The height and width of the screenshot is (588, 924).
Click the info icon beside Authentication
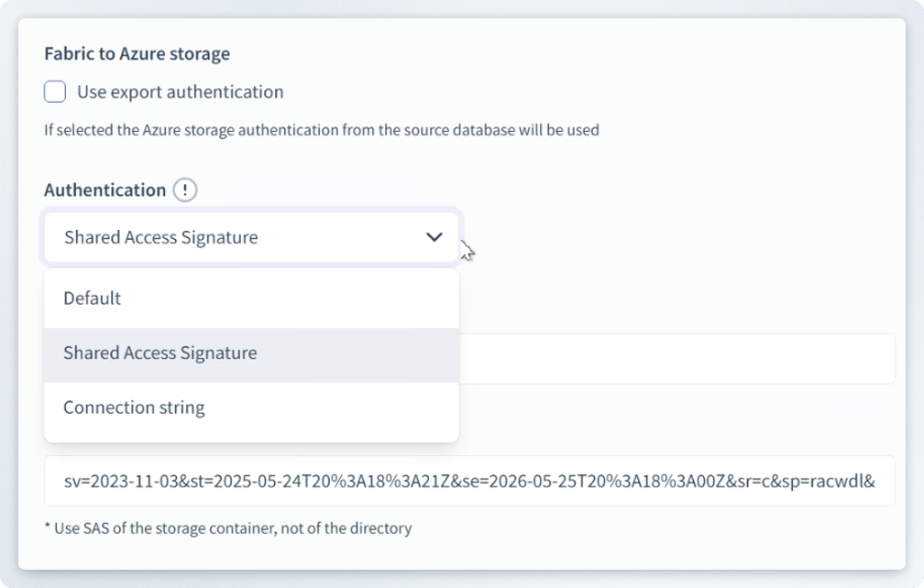(x=185, y=190)
